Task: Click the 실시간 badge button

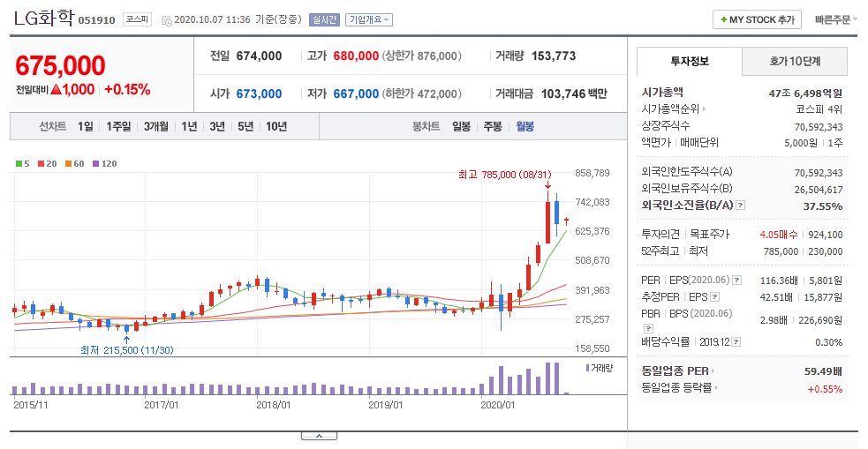Action: coord(324,20)
